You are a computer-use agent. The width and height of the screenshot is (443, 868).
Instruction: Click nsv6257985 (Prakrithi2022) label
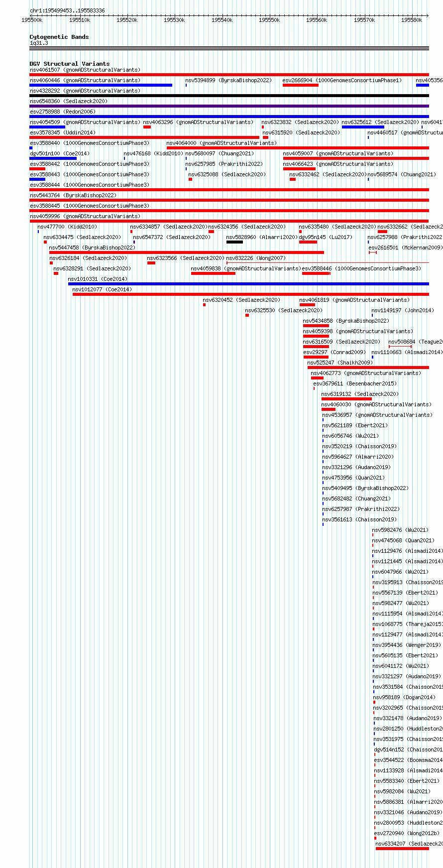224,164
